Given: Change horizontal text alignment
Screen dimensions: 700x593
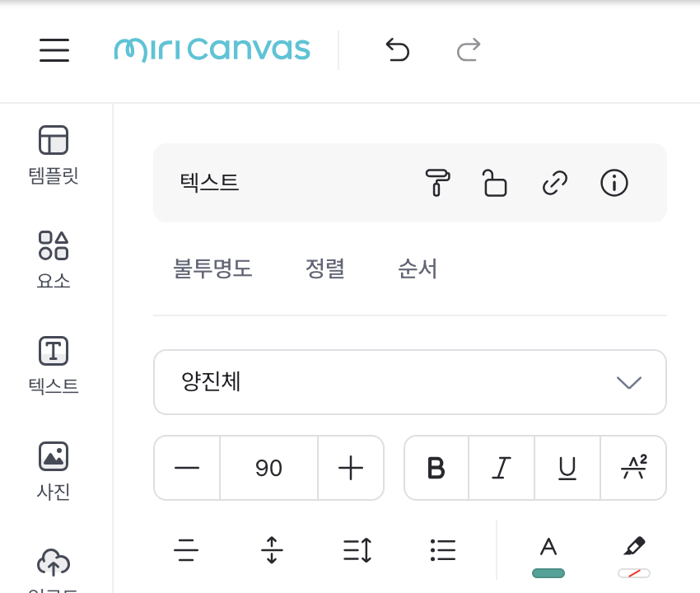Looking at the screenshot, I should click(x=186, y=550).
